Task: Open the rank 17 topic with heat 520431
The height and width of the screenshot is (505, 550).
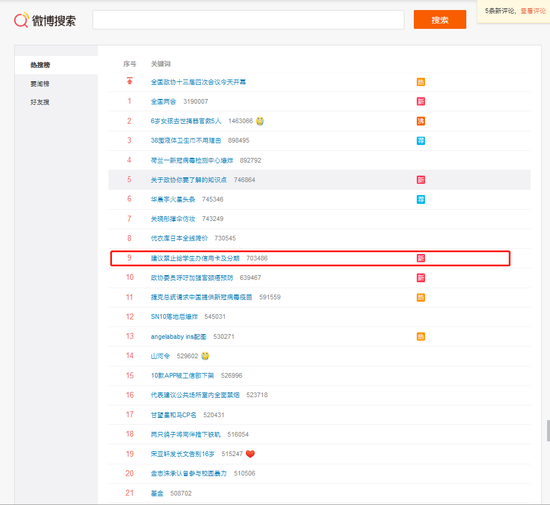Action: (174, 415)
